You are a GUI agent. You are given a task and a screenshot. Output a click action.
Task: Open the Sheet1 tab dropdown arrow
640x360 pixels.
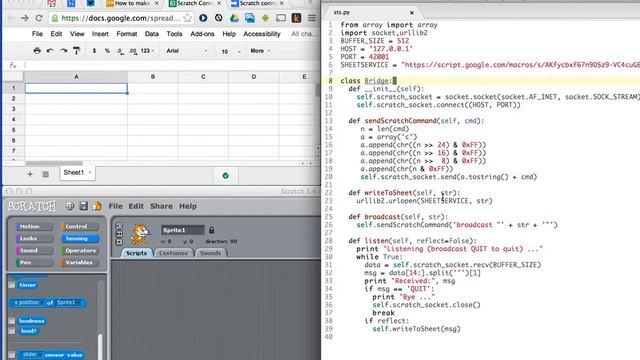90,173
